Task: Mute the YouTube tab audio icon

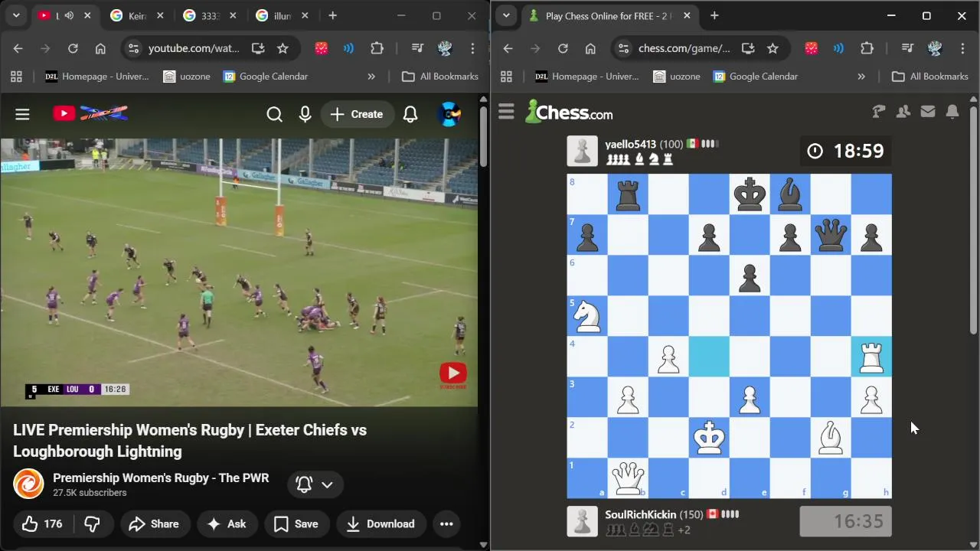Action: 69,15
